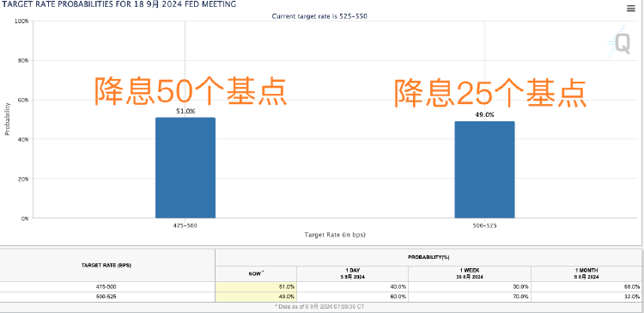This screenshot has height=313, width=644.
Task: Click the 1 DAY column header
Action: tap(352, 273)
